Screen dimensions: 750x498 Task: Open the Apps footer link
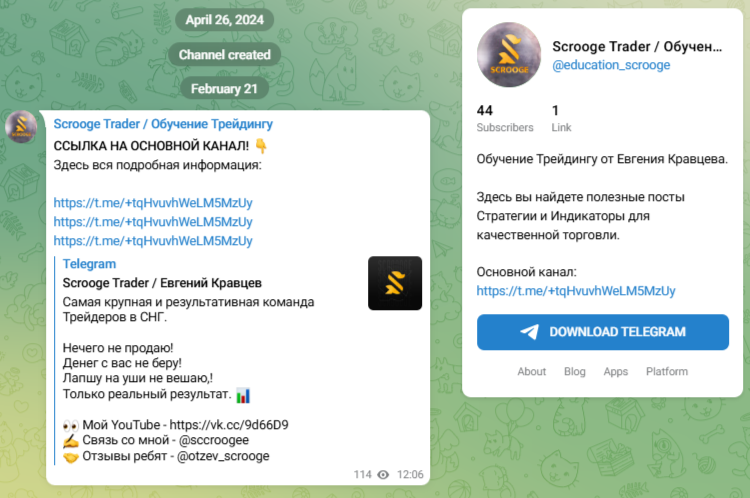pos(616,372)
